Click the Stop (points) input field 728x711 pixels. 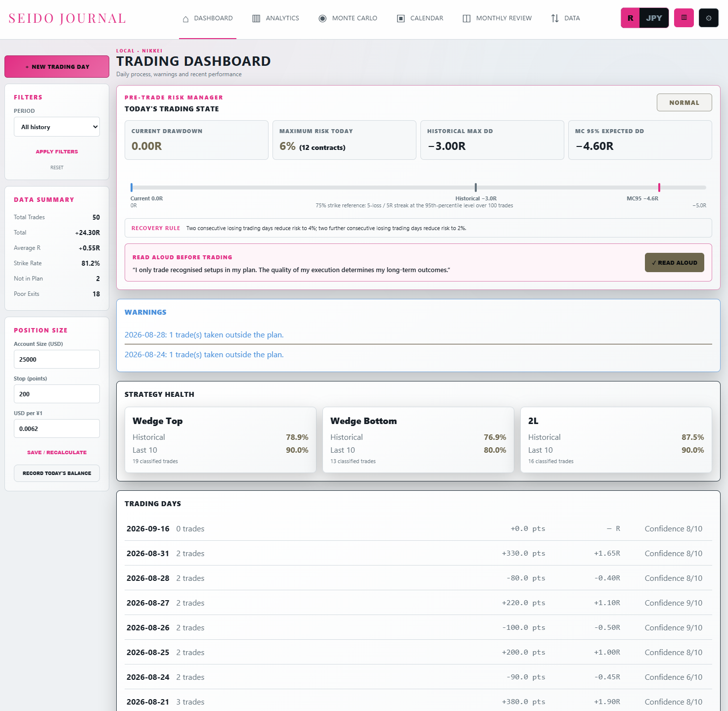point(57,394)
